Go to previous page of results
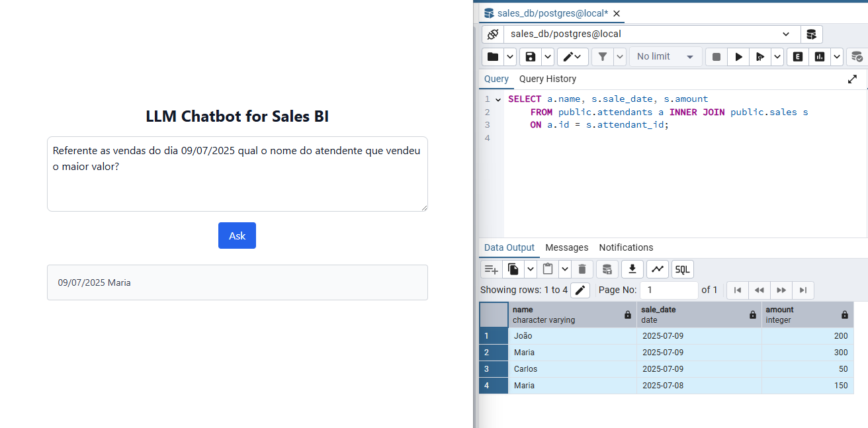This screenshot has width=868, height=428. [x=759, y=290]
